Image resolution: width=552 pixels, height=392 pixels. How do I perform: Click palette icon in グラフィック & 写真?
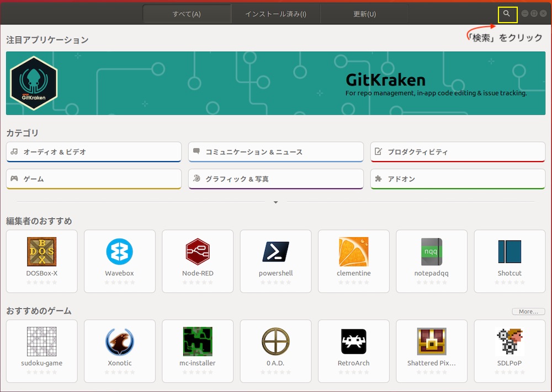click(197, 178)
